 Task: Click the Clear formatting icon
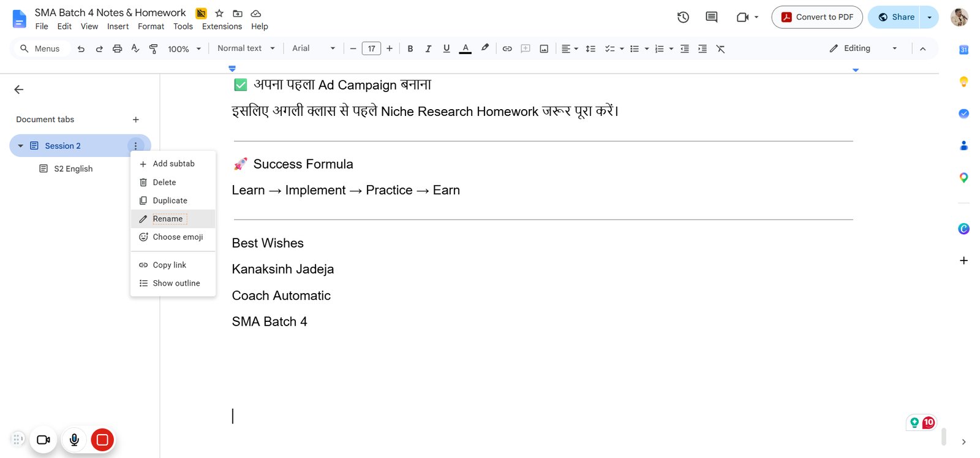tap(720, 48)
